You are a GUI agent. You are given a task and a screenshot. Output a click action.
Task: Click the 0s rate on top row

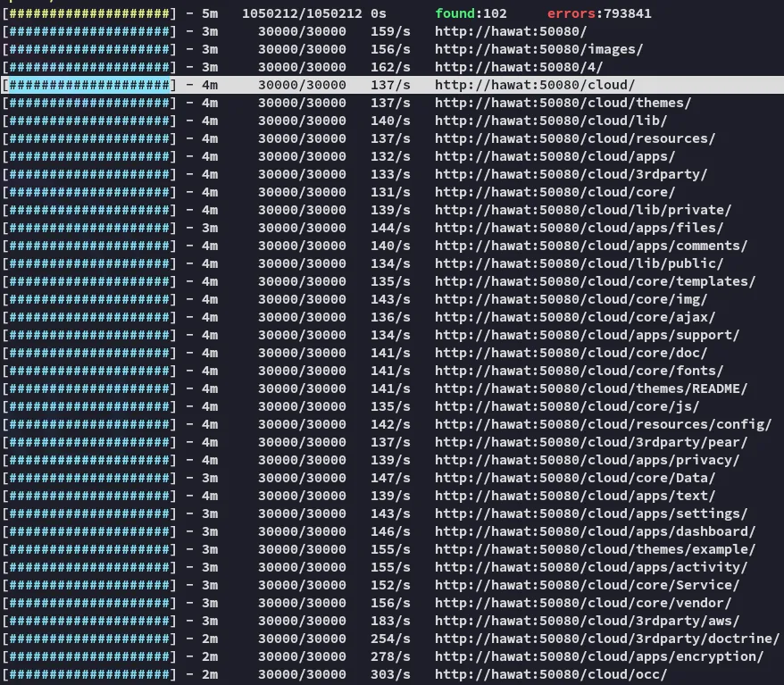tap(379, 13)
